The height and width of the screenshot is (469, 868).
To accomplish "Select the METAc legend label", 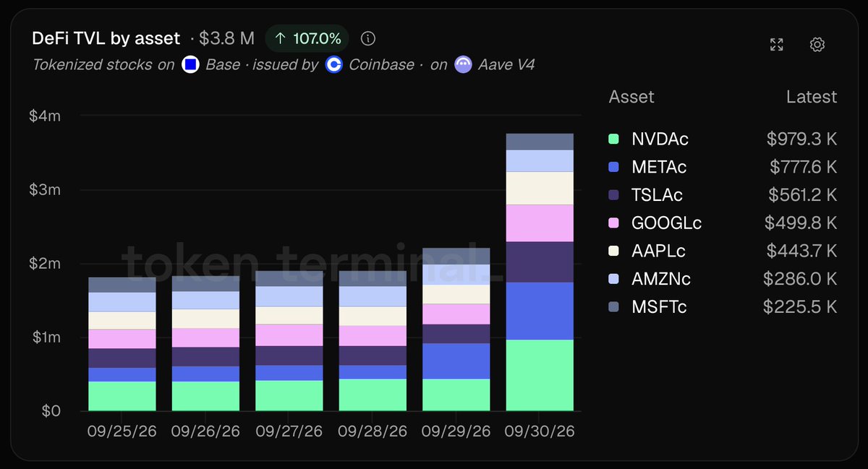I will (x=658, y=167).
